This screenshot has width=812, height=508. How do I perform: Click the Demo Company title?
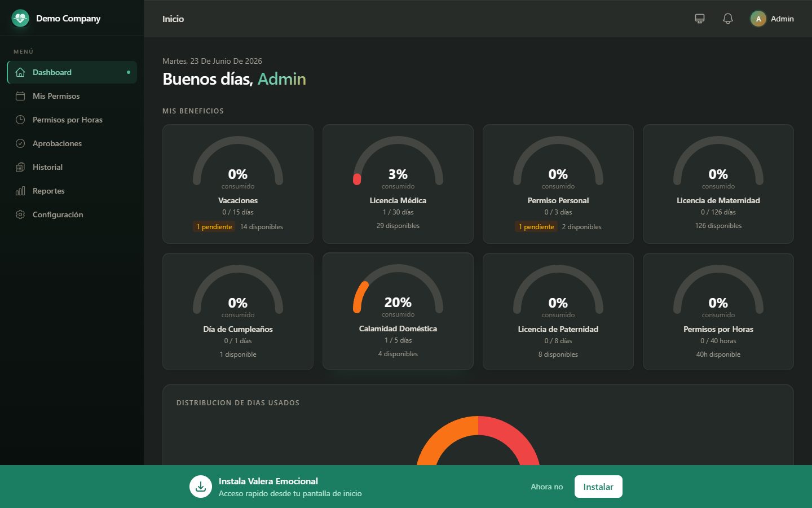[68, 19]
